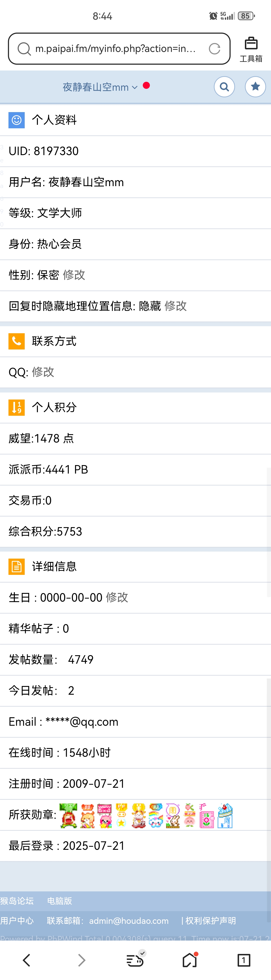Click 修改 next to location hiding setting

pos(175,306)
